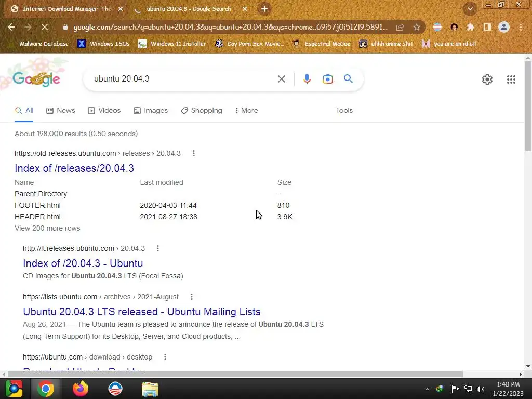Image resolution: width=532 pixels, height=399 pixels.
Task: Expand the More search filters menu
Action: pyautogui.click(x=247, y=111)
